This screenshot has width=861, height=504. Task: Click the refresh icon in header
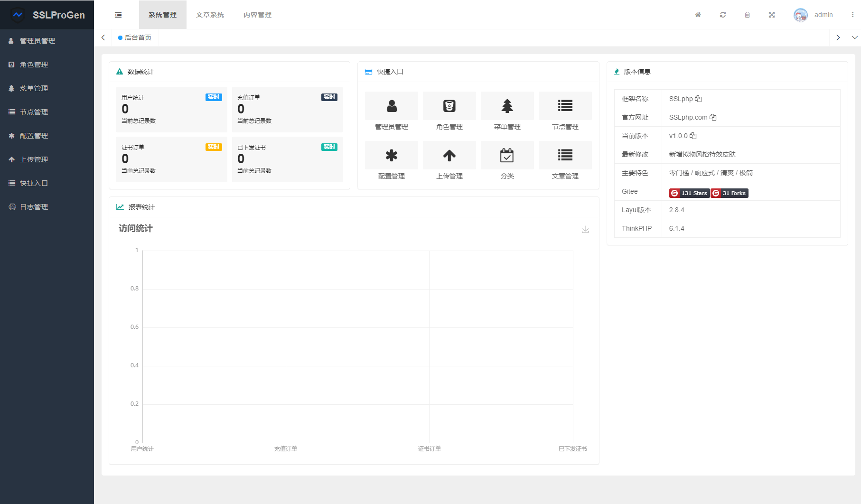(x=722, y=15)
